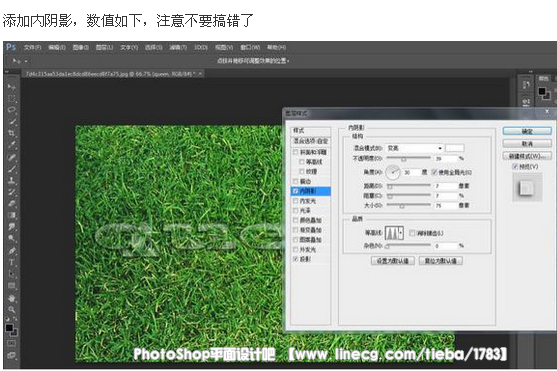Enable the 纹理 texture checkbox
Image resolution: width=557 pixels, height=371 pixels.
301,172
